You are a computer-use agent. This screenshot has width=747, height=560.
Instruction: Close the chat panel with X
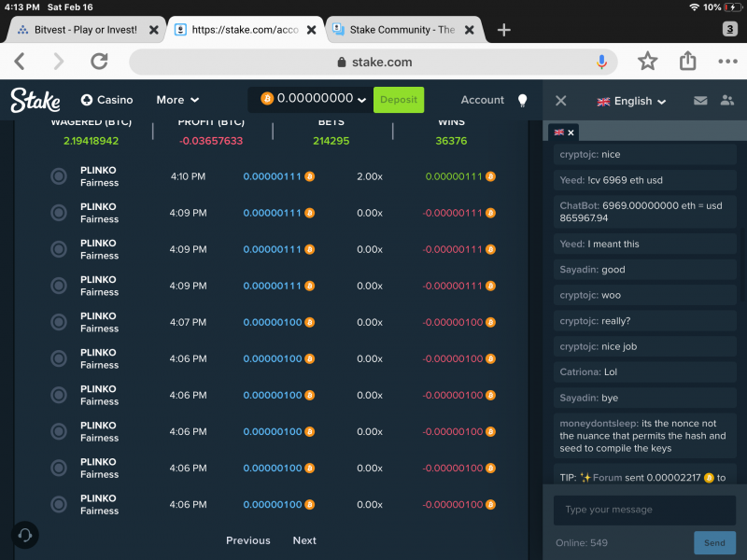561,101
